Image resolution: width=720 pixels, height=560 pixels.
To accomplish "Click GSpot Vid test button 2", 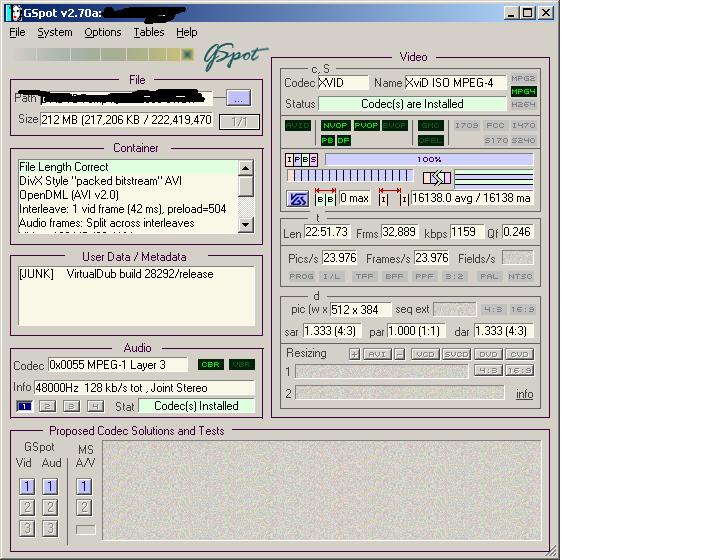I will point(27,507).
